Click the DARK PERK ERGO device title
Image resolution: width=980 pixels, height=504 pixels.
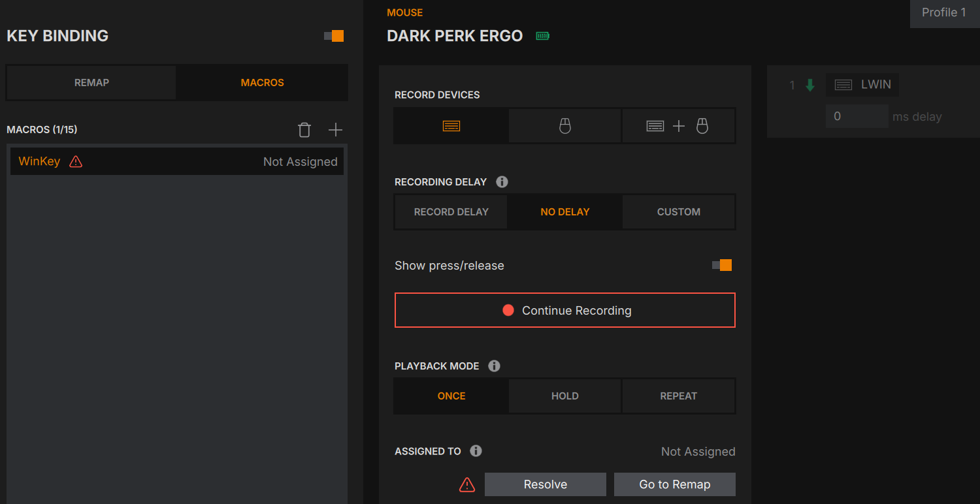(455, 36)
